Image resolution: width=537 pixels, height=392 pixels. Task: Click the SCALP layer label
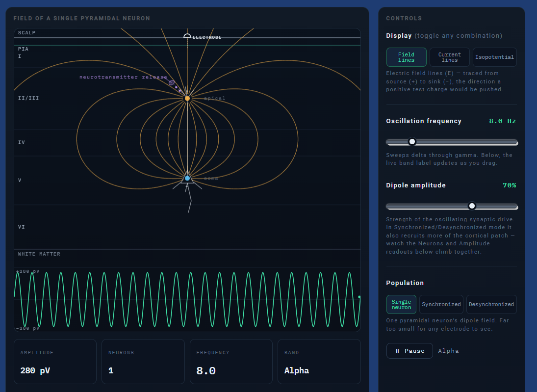pyautogui.click(x=26, y=33)
